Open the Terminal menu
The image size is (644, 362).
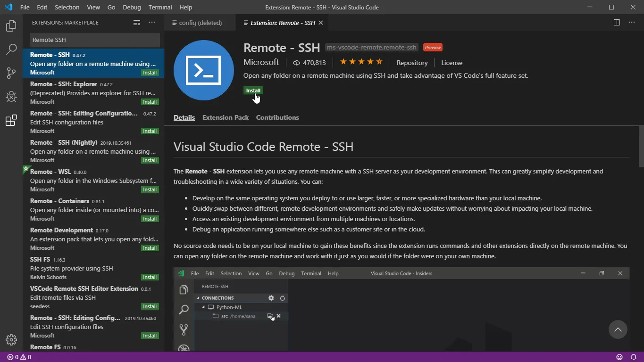(x=160, y=8)
